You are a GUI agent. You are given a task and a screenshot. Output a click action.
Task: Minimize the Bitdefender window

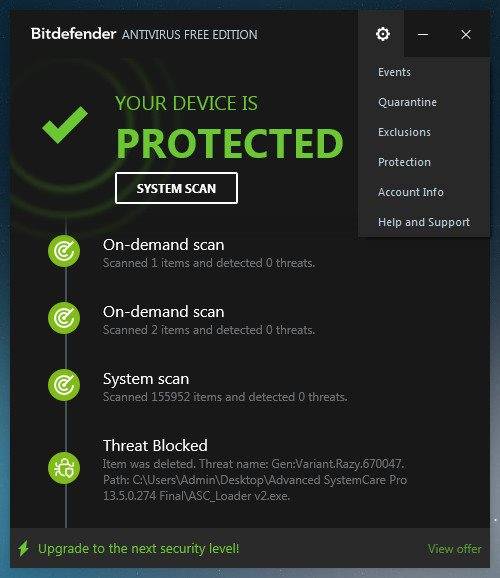click(423, 35)
